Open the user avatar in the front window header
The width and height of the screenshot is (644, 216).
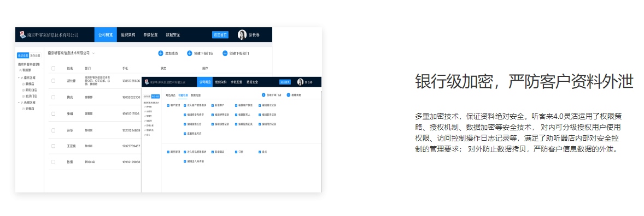300,82
